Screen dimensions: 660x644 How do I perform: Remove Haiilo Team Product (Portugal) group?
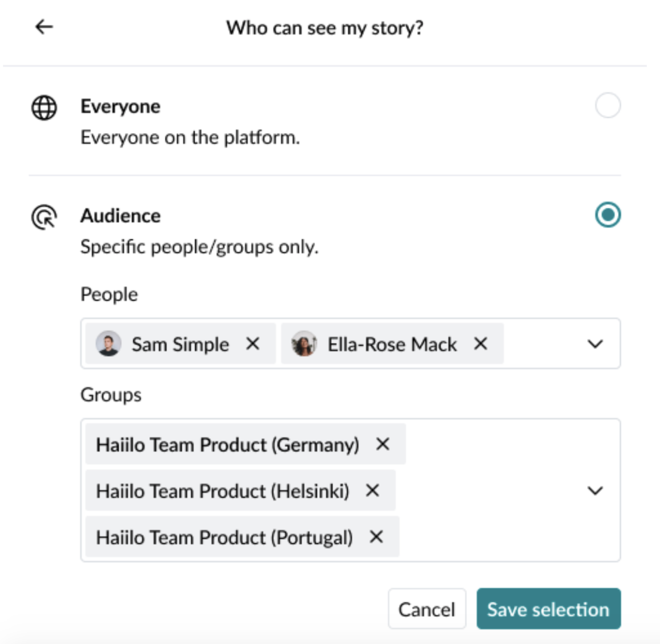pyautogui.click(x=376, y=537)
